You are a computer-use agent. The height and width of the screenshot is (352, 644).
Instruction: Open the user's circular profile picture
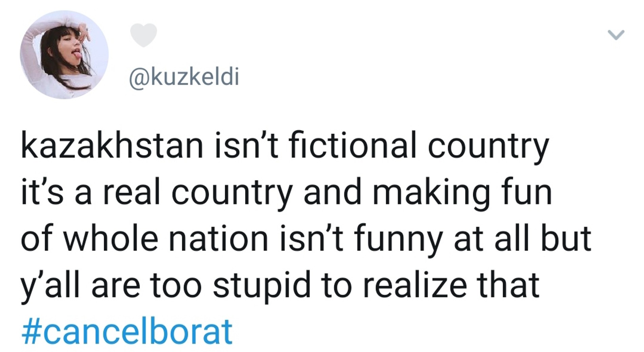[x=64, y=55]
